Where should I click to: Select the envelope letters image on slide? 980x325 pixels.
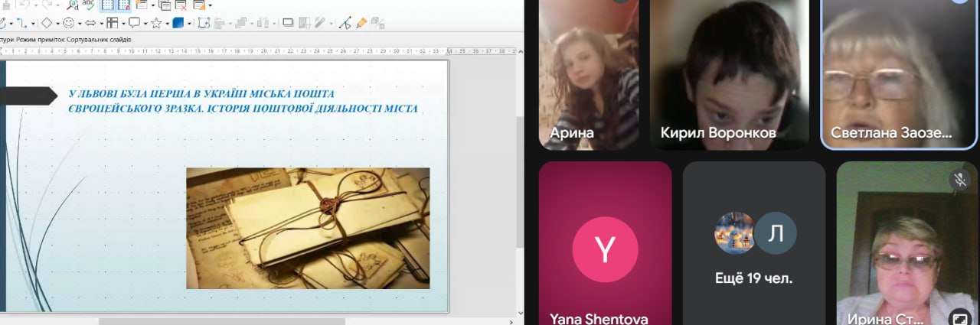pos(307,228)
